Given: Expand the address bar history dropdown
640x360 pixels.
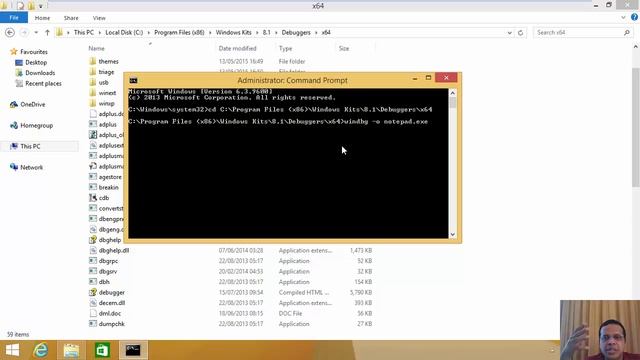Looking at the screenshot, I should coord(509,32).
